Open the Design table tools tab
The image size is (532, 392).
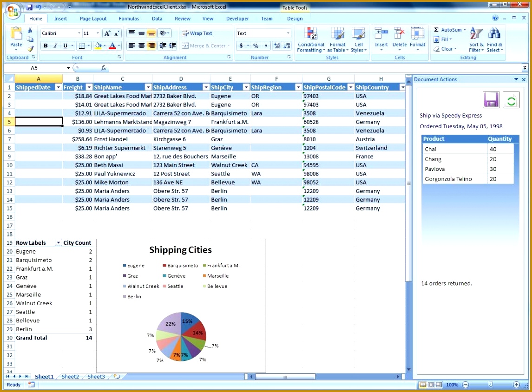click(295, 19)
